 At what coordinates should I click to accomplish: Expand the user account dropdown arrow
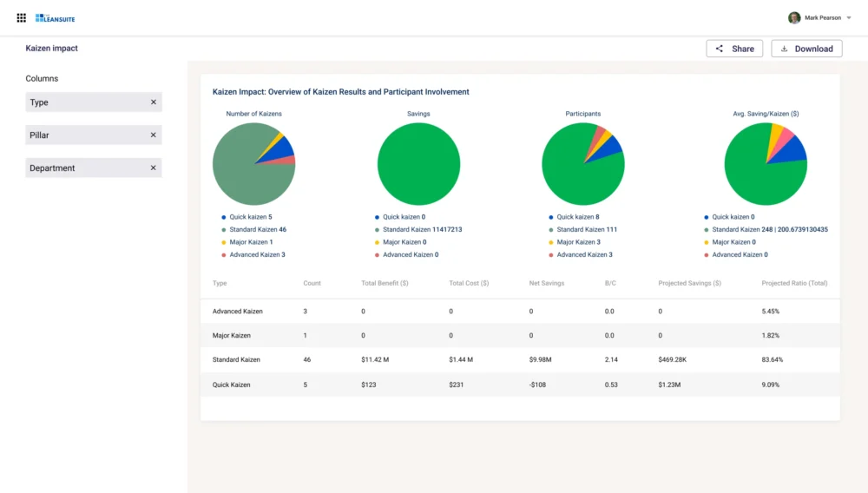coord(849,17)
